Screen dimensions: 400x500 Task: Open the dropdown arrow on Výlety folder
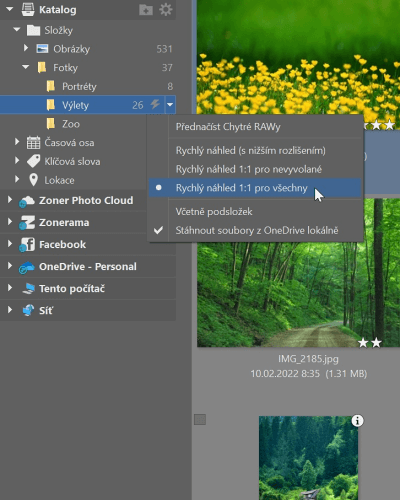170,105
